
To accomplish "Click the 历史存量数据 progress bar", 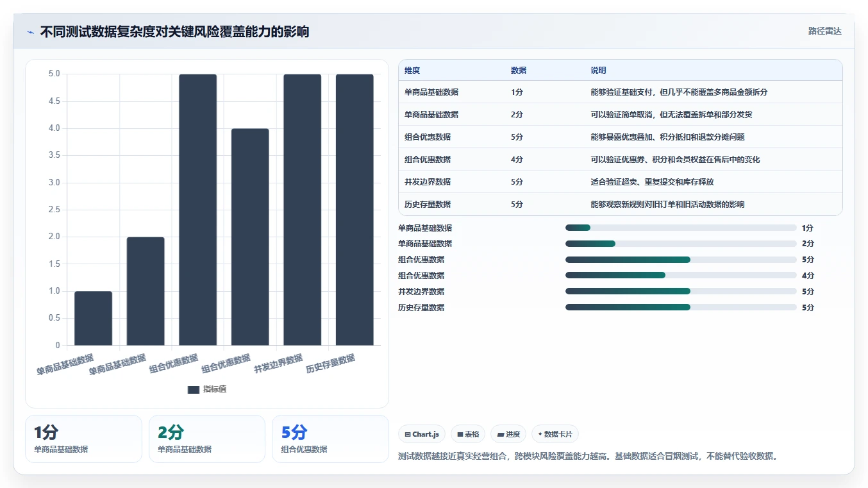I will click(x=681, y=308).
